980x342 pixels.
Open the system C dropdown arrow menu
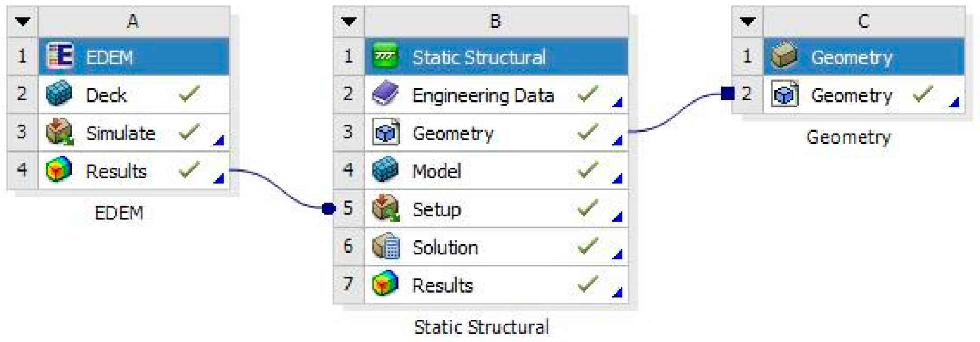click(x=747, y=22)
